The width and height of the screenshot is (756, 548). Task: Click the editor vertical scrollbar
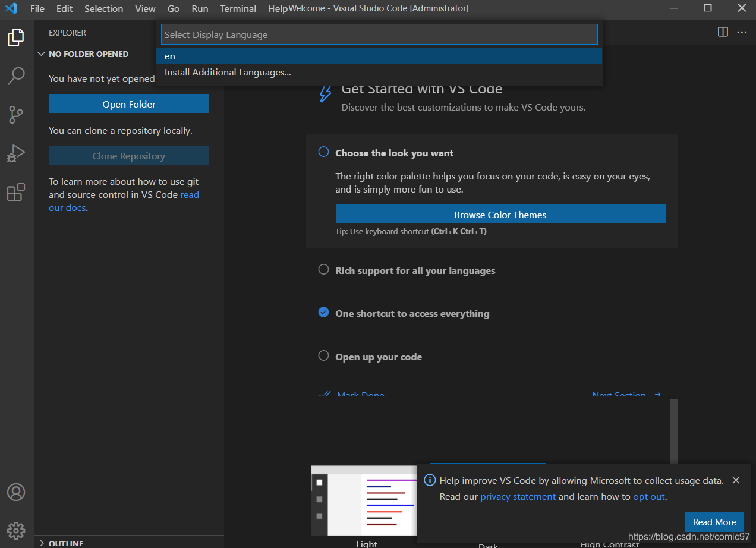[x=674, y=431]
